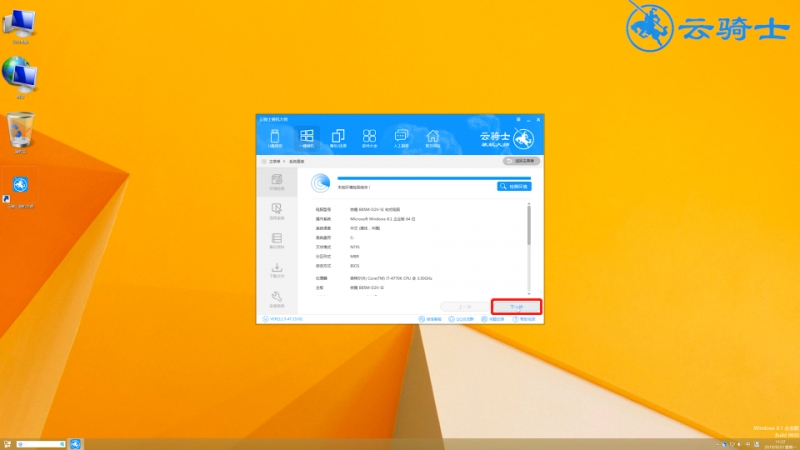Select the This PC desktop icon
Viewport: 800px width, 450px height.
click(x=19, y=27)
